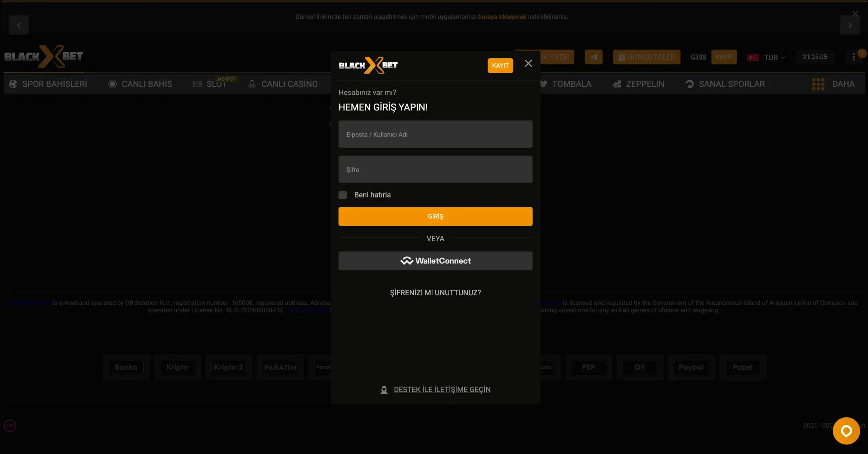
Task: Click the orange GİRİŞ submit button
Action: point(435,216)
